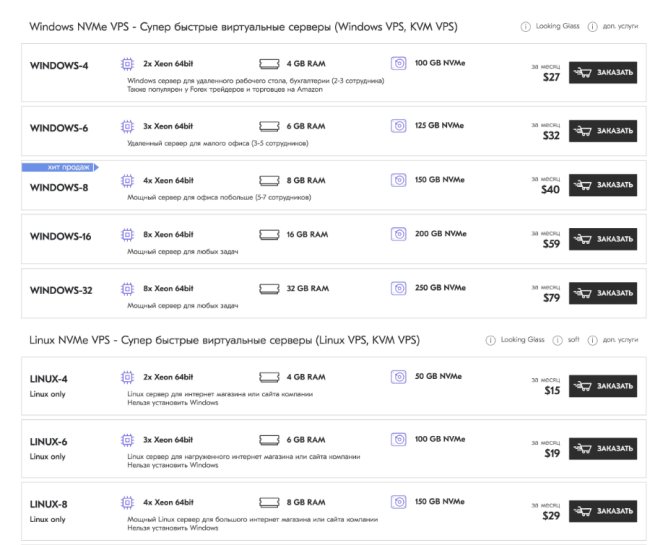Order the LINUX-6 plan
This screenshot has height=545, width=650.
603,449
